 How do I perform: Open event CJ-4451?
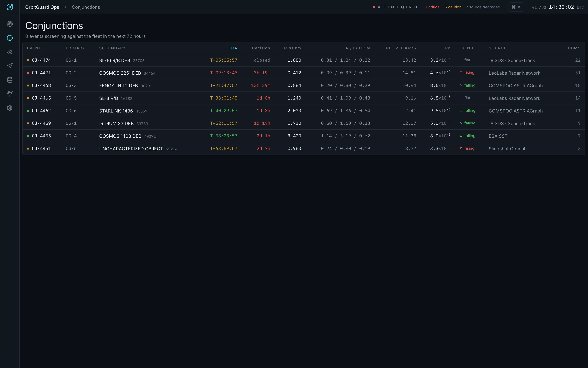point(41,148)
